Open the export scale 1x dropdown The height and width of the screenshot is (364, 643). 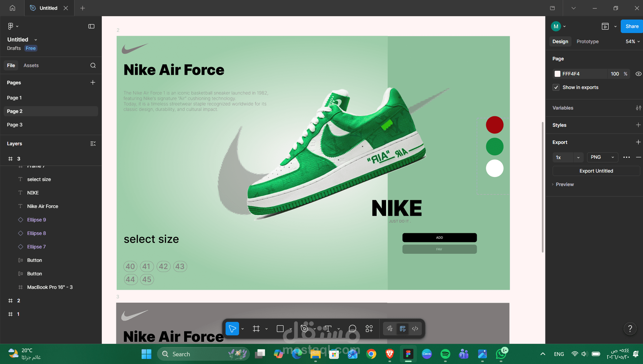(x=578, y=157)
